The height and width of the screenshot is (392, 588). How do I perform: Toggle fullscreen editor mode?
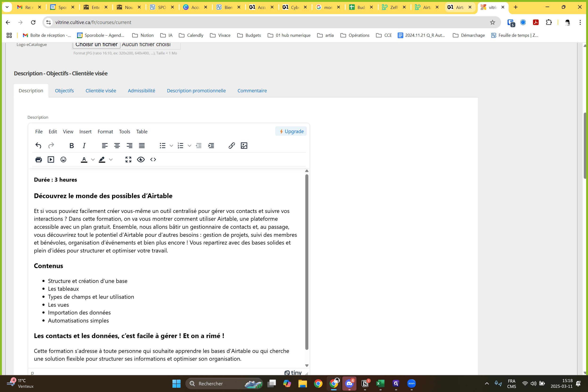coord(128,159)
